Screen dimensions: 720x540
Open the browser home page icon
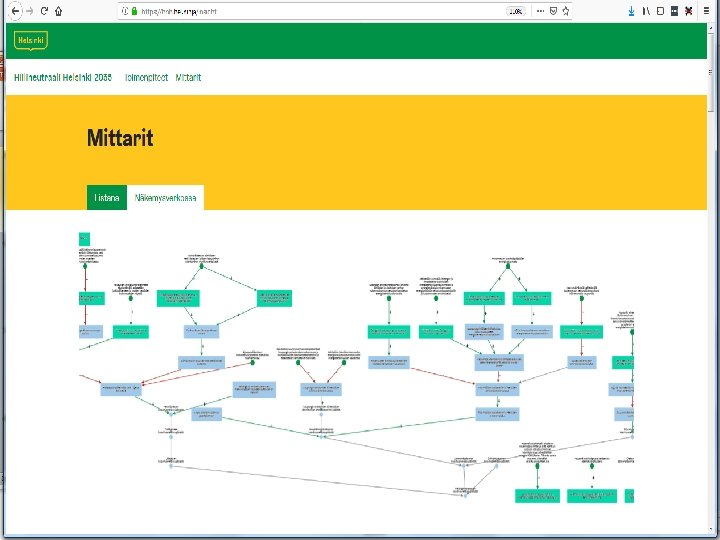[x=59, y=11]
